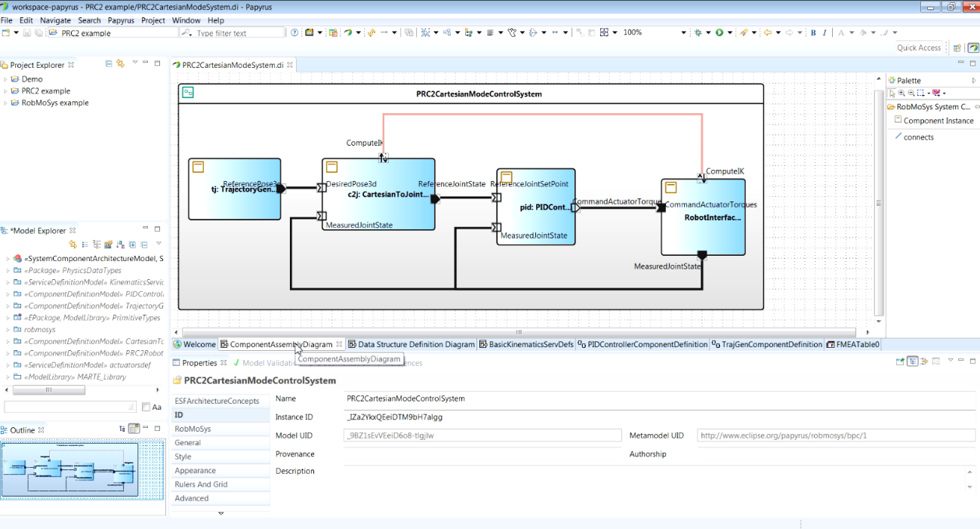Toggle the outline overview mode button
The image size is (980, 529).
tap(134, 429)
